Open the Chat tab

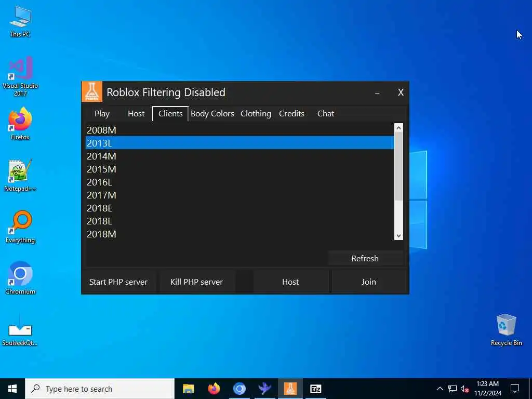[x=326, y=114]
